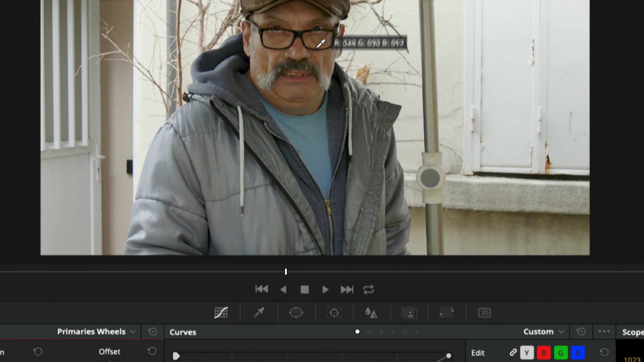The width and height of the screenshot is (644, 362).
Task: Open the Tracker palette icon
Action: point(334,313)
